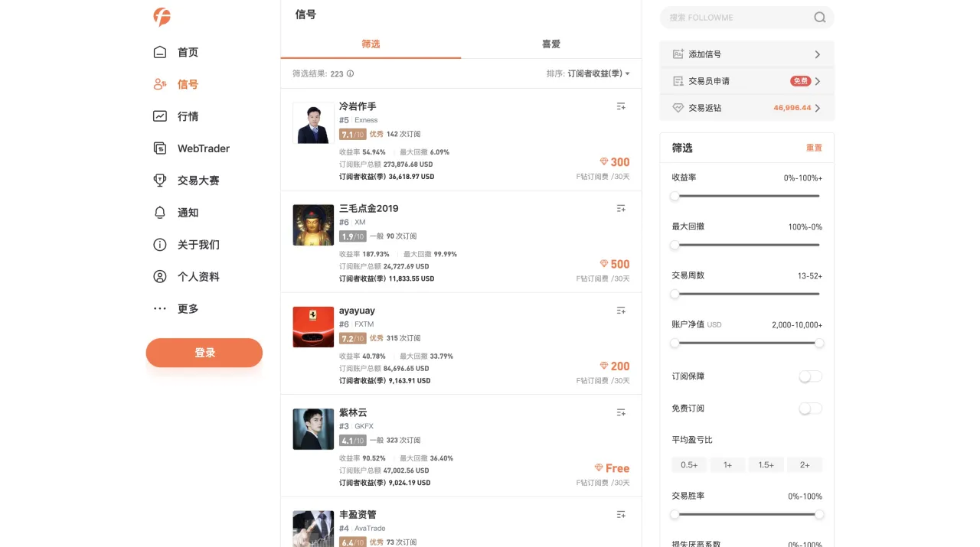This screenshot has height=547, width=980.
Task: Open 通知 bell icon
Action: (160, 213)
